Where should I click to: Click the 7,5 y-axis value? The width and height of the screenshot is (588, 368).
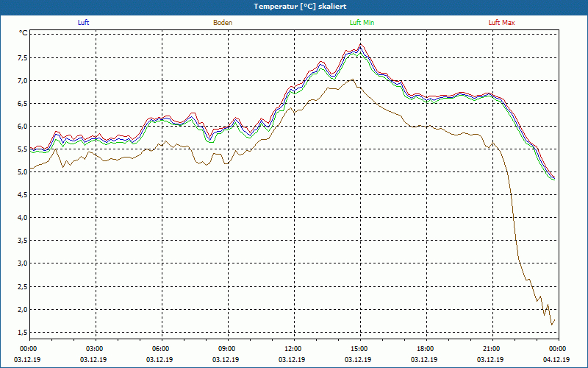[24, 58]
